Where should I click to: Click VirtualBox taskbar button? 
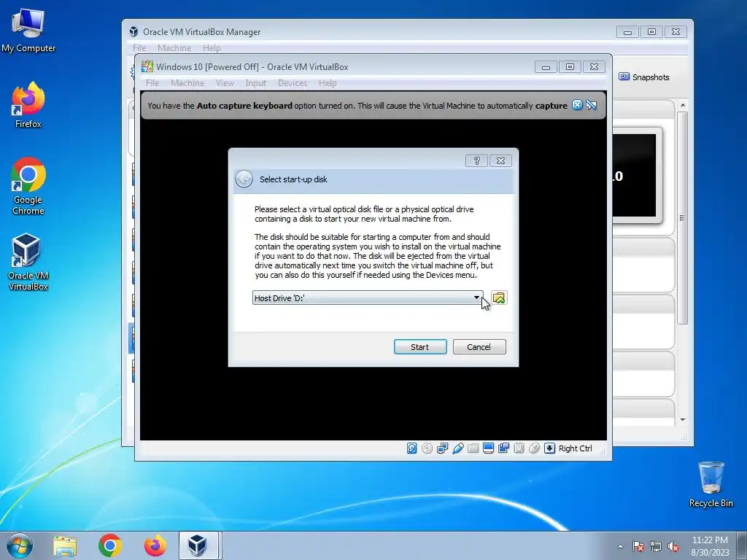197,545
